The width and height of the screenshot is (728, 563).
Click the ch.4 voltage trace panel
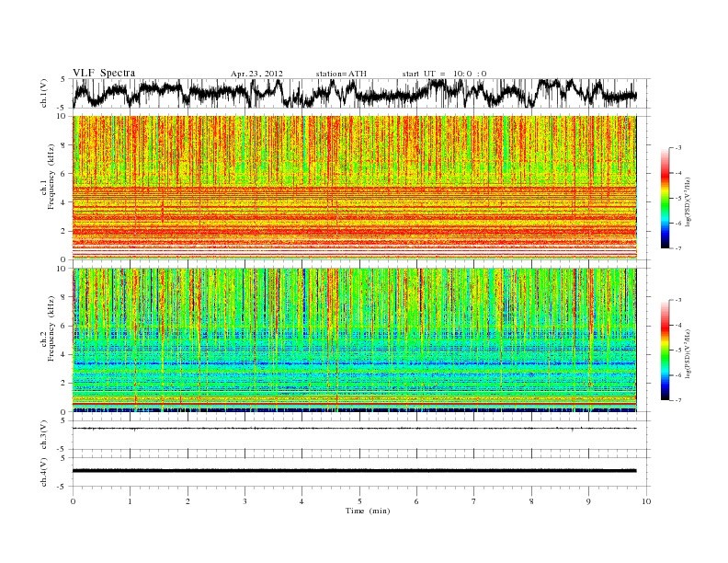point(361,473)
